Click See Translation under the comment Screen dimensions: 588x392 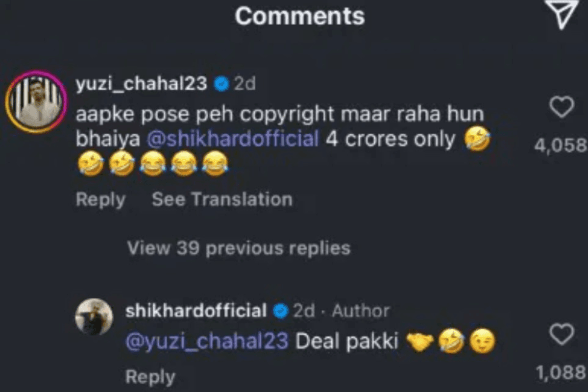(222, 199)
